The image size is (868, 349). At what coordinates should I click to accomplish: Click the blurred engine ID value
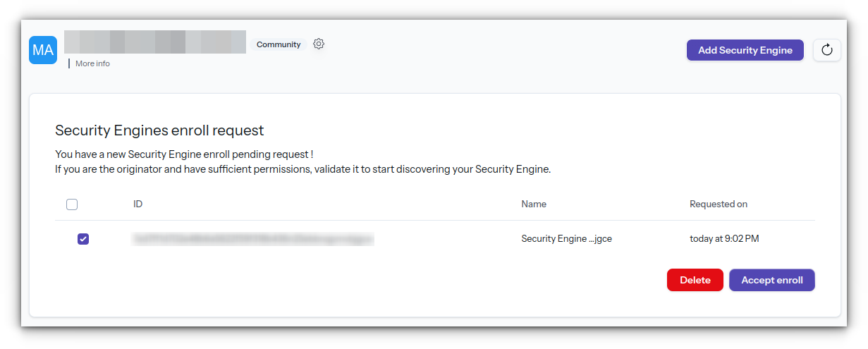[x=252, y=239]
